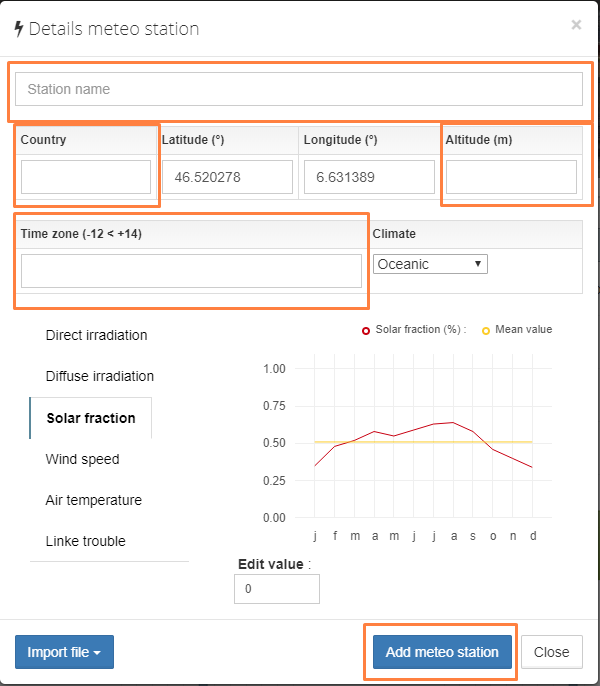600x686 pixels.
Task: Switch to the Wind speed tab
Action: 82,459
